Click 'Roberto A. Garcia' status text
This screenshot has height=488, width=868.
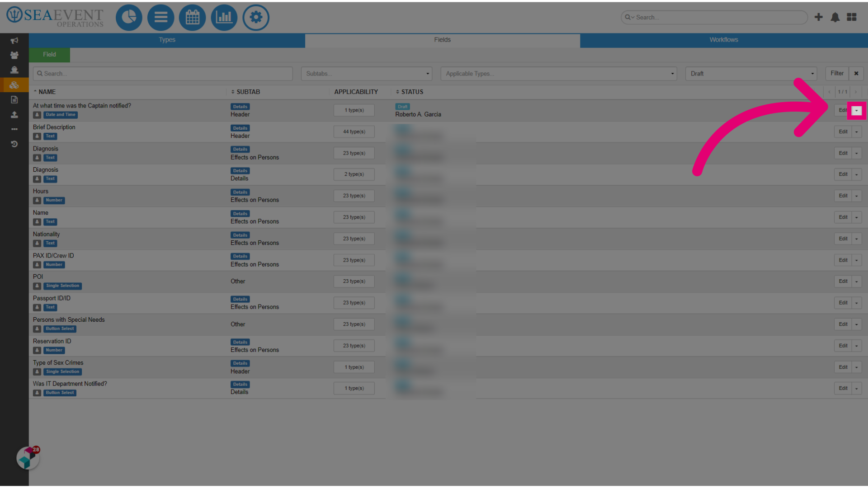pos(418,115)
